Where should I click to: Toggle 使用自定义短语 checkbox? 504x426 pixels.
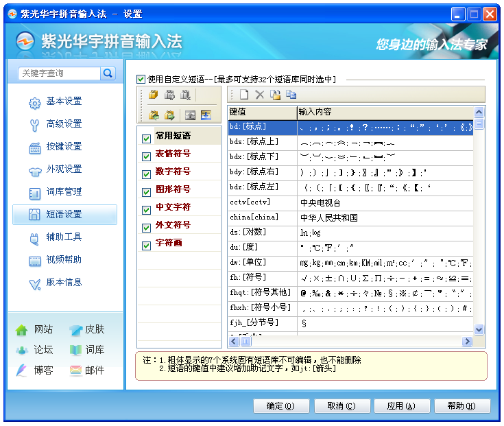point(141,79)
